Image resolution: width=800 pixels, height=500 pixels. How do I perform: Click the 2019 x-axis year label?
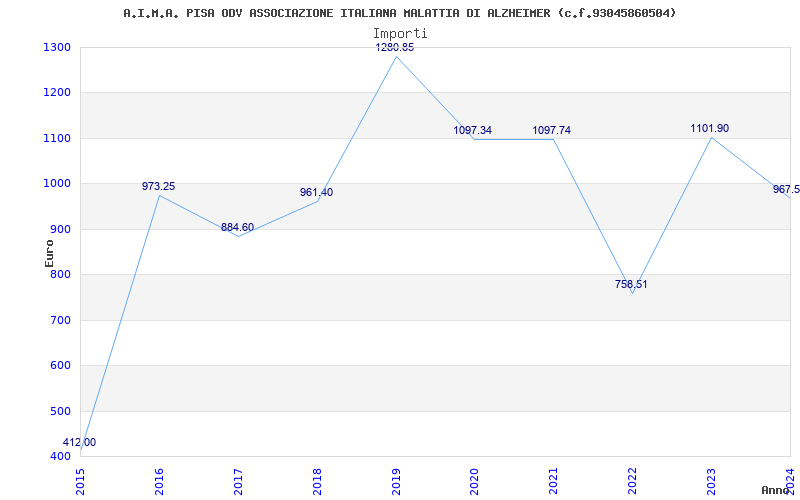pyautogui.click(x=396, y=481)
